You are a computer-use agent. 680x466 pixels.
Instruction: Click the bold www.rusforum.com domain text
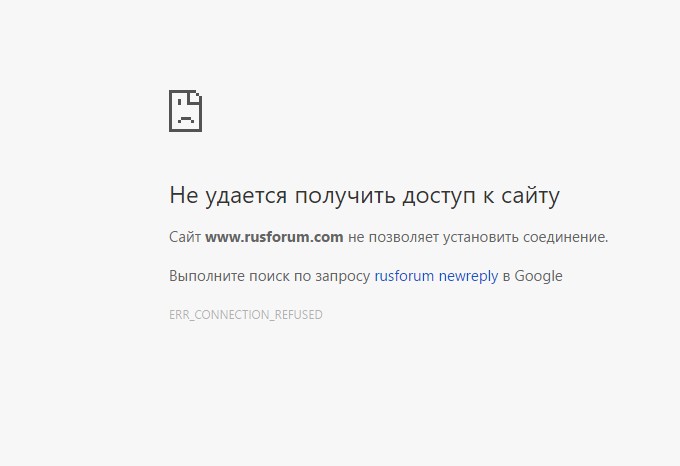point(274,237)
